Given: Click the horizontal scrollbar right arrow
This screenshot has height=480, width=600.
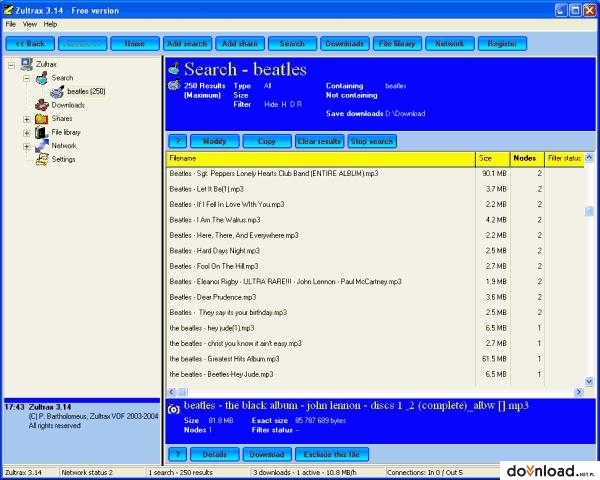Looking at the screenshot, I should pyautogui.click(x=579, y=392).
